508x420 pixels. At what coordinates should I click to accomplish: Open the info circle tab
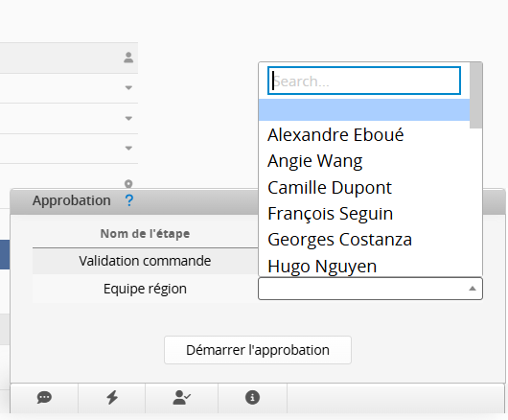point(252,397)
